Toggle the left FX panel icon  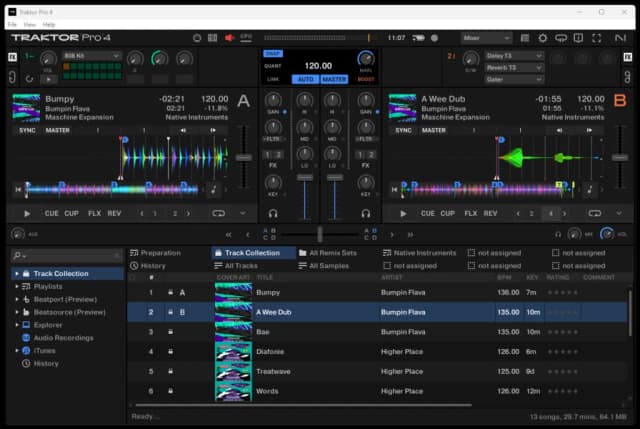click(x=12, y=57)
